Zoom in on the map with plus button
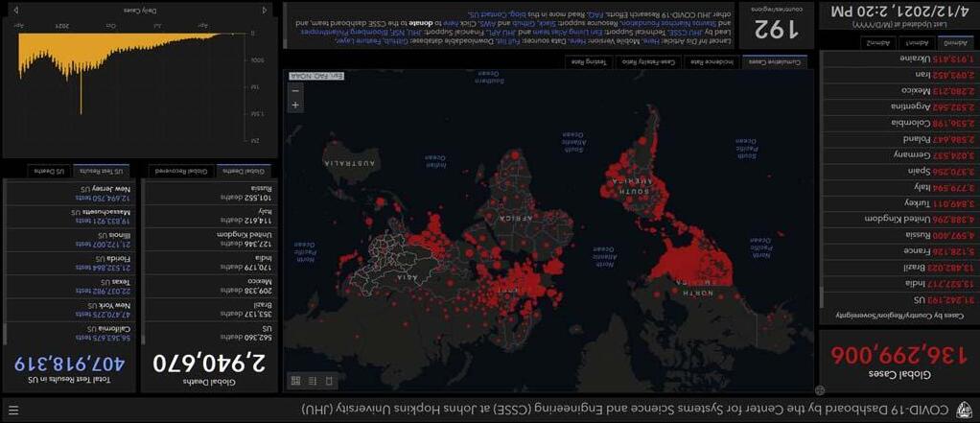This screenshot has width=980, height=423. [x=295, y=106]
